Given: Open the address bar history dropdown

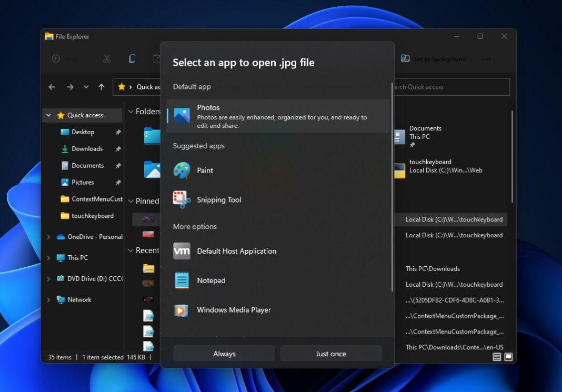Looking at the screenshot, I should (x=86, y=87).
